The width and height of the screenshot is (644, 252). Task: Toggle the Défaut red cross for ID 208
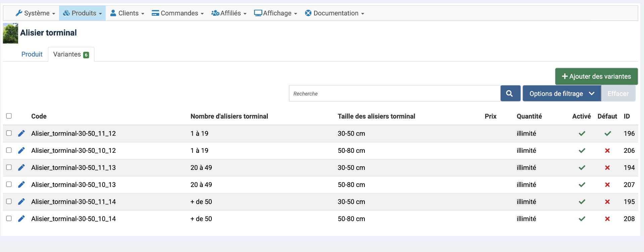(x=607, y=219)
